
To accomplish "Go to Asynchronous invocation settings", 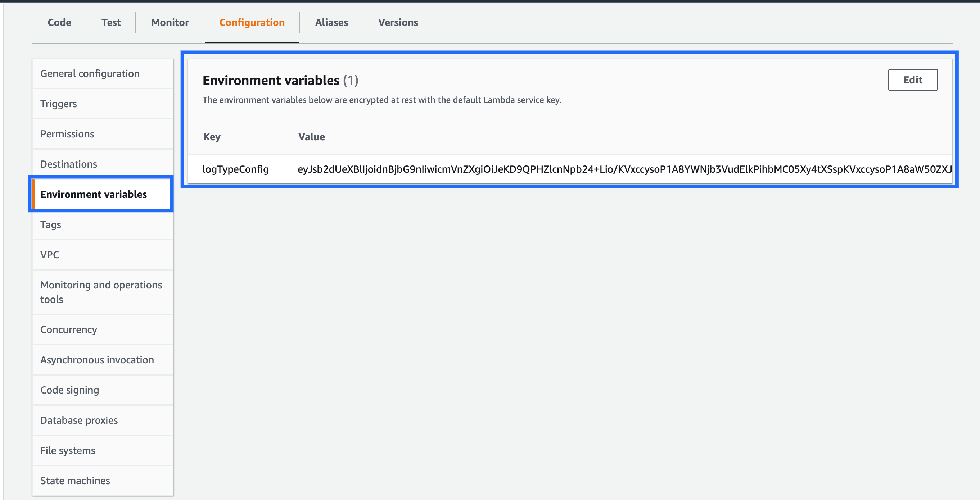I will [x=97, y=360].
